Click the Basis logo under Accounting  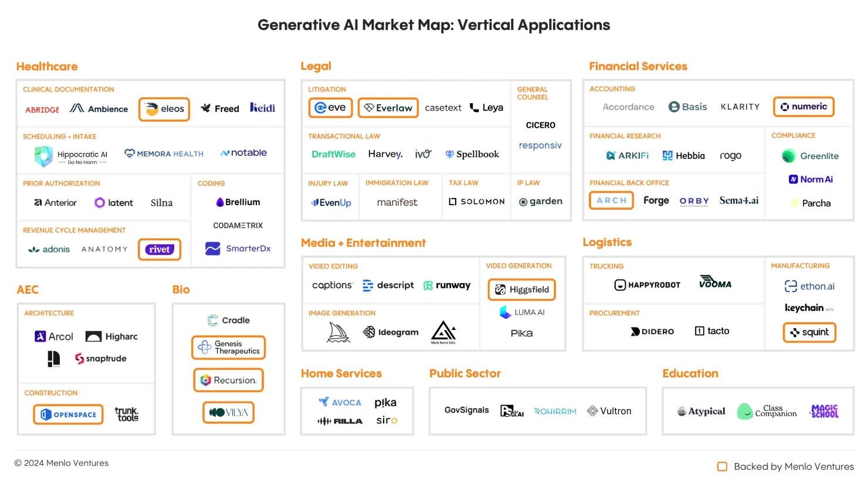click(688, 107)
